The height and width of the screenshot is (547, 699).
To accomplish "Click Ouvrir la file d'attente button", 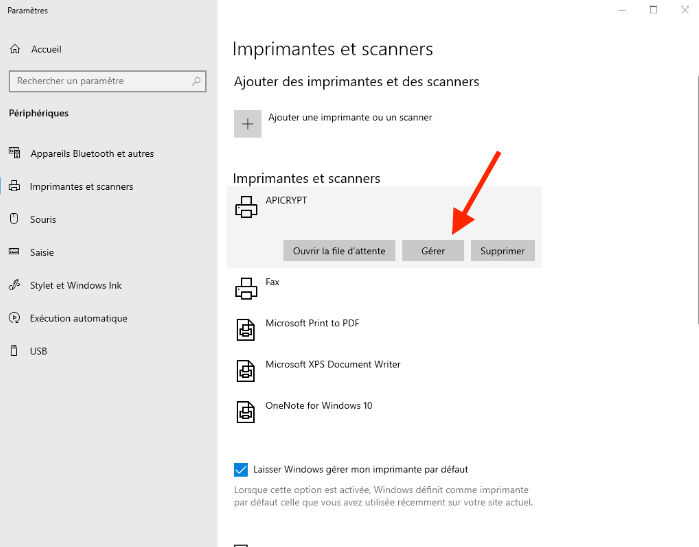I will click(x=339, y=251).
